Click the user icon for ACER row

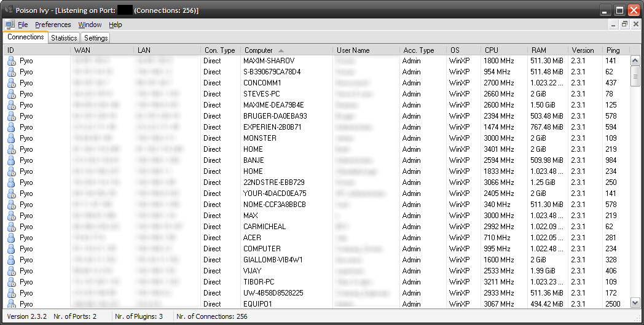[x=12, y=238]
